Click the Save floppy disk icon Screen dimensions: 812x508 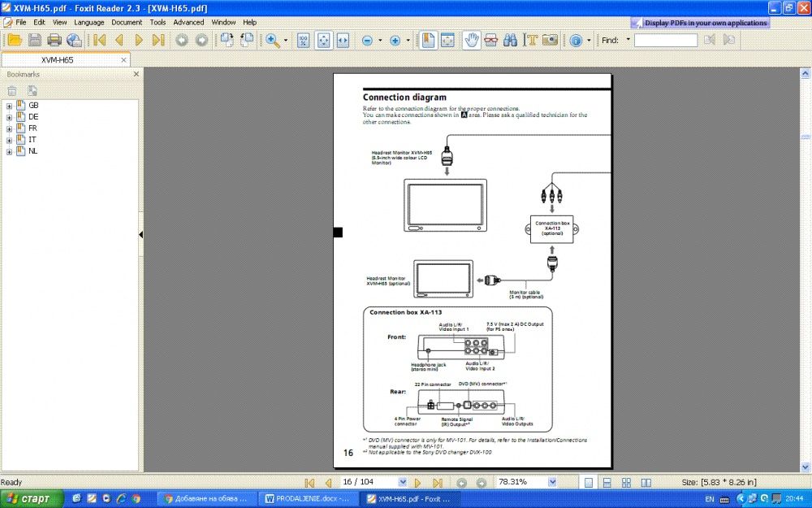click(35, 40)
